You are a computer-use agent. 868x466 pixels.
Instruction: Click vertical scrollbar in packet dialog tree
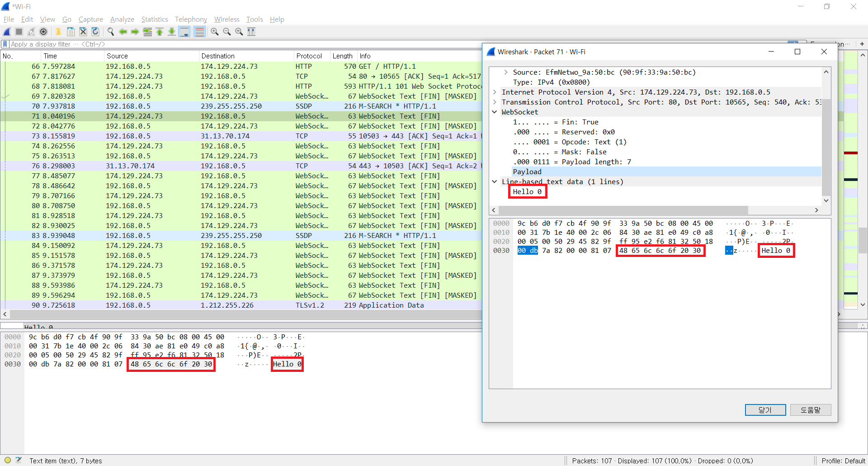[x=826, y=147]
